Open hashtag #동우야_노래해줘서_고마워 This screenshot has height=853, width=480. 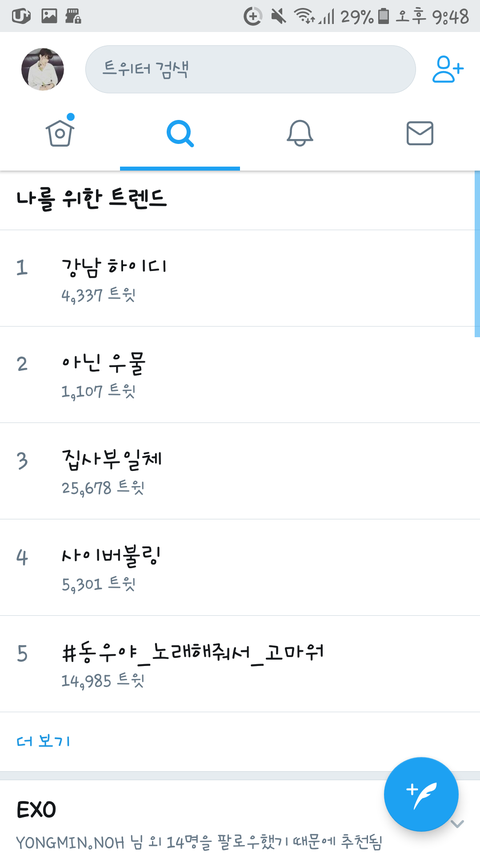[x=240, y=664]
